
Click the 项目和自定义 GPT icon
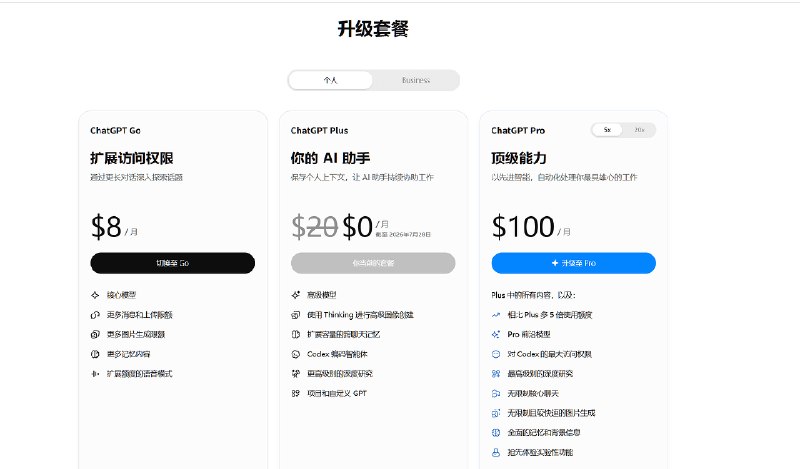tap(295, 393)
